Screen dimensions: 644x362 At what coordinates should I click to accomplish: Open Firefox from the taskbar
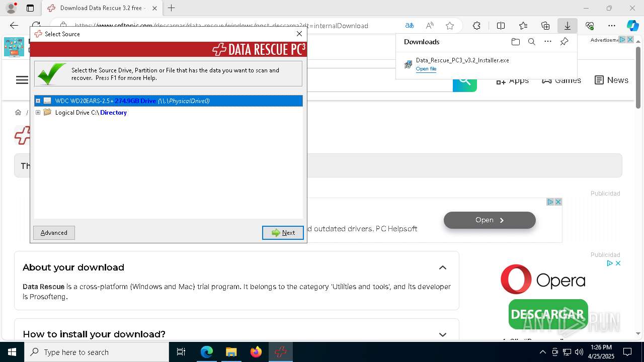pyautogui.click(x=256, y=352)
